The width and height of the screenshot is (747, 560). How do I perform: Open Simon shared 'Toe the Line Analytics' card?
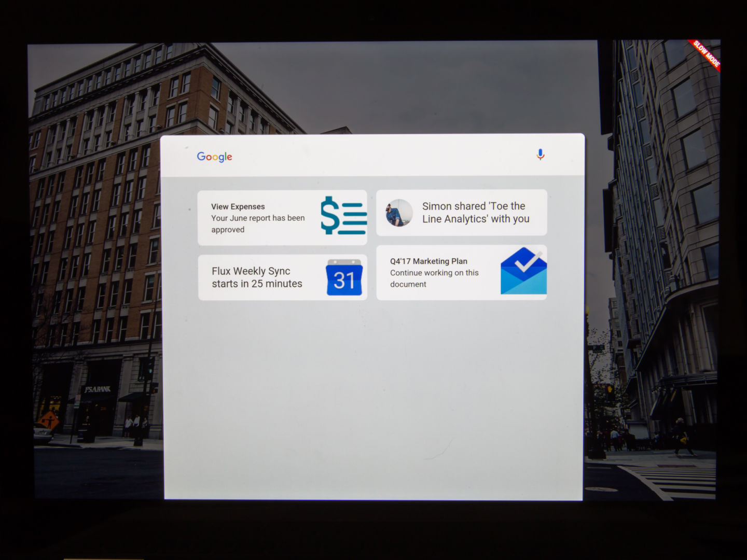click(x=462, y=213)
